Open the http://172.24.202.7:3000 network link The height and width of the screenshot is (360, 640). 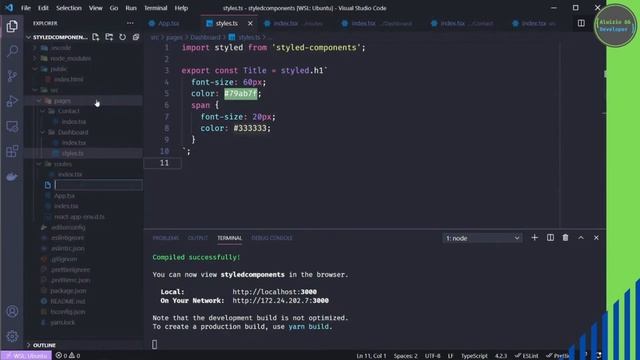tap(280, 301)
